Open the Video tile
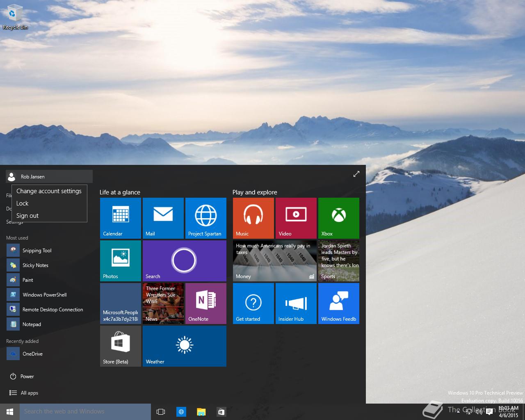 296,218
